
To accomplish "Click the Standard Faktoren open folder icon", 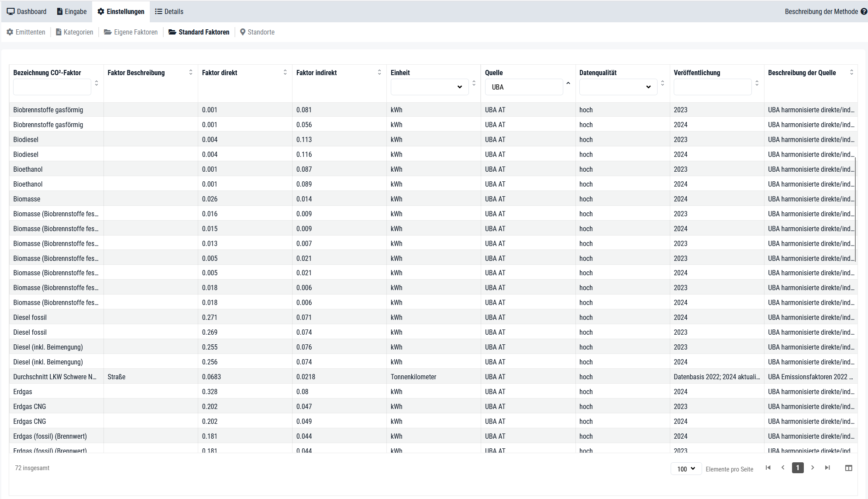I will tap(172, 32).
